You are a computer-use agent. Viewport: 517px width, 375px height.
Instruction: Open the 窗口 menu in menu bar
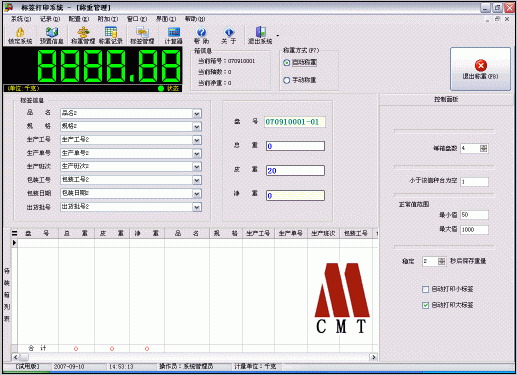pyautogui.click(x=137, y=19)
